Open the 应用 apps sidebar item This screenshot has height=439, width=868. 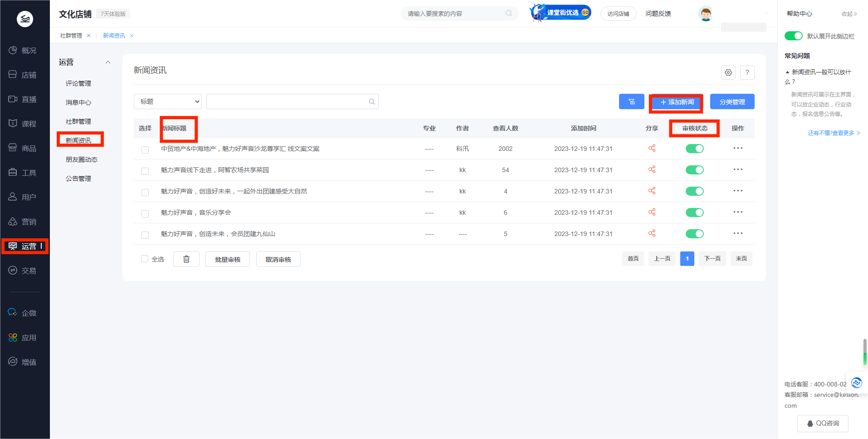tap(23, 338)
